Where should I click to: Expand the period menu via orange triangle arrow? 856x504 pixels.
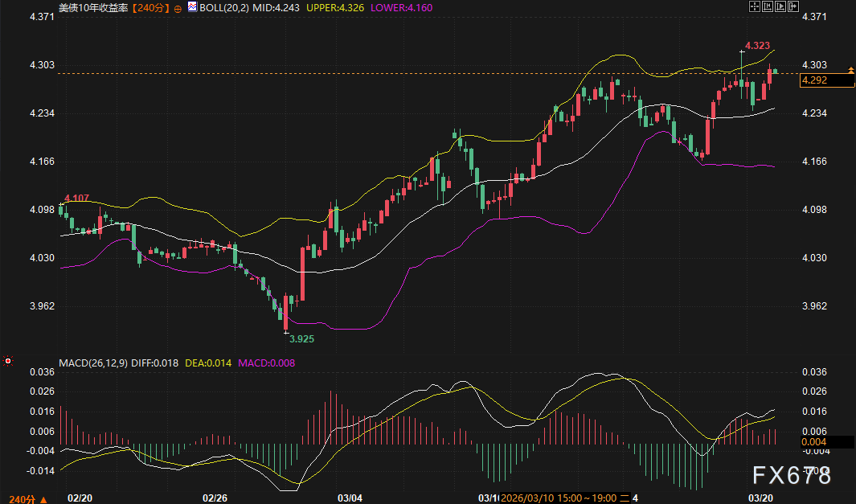[x=43, y=498]
